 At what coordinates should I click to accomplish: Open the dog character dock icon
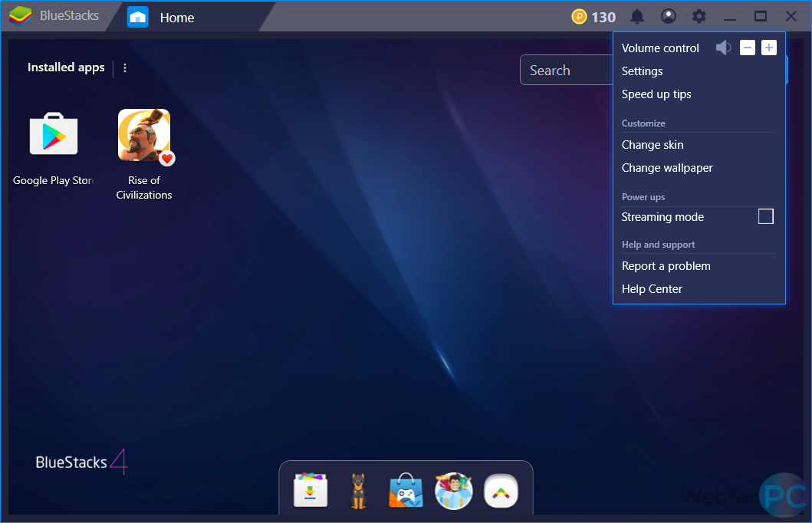click(358, 490)
